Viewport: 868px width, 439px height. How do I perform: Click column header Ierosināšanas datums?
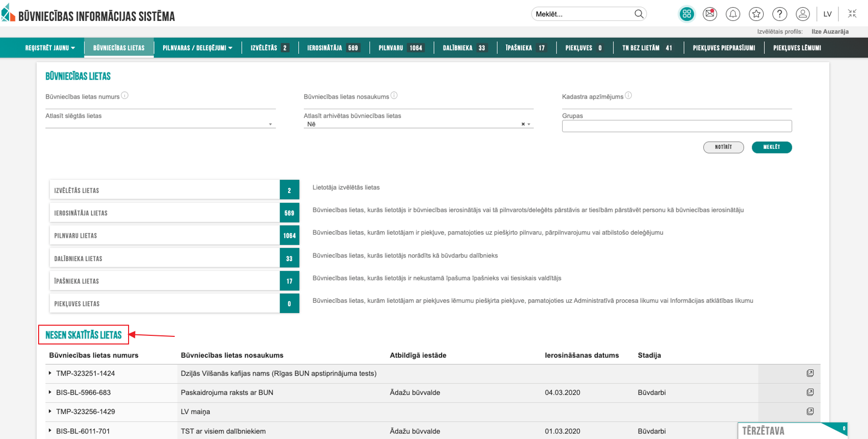point(582,355)
